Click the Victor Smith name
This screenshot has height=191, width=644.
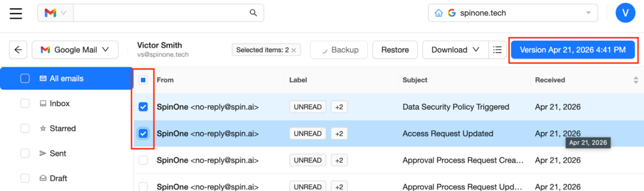(160, 45)
